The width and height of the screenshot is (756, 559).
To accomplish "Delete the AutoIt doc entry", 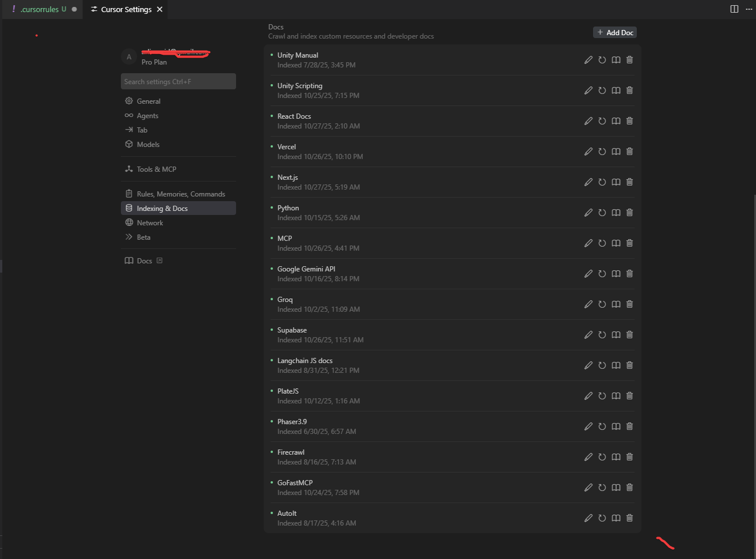I will [629, 518].
